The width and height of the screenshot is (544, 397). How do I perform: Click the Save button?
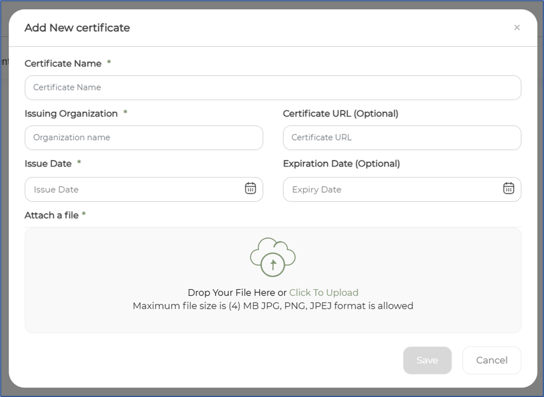click(x=427, y=360)
